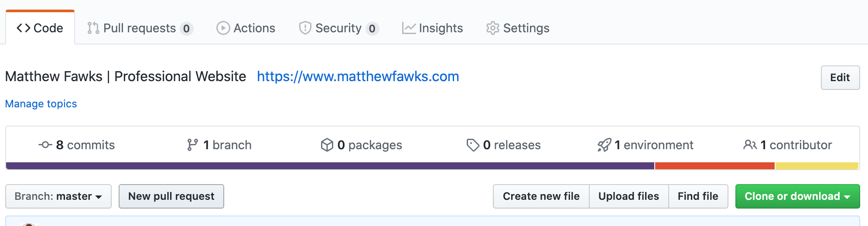Screen dimensions: 868x226
Task: Click the Insights graph icon
Action: (409, 28)
